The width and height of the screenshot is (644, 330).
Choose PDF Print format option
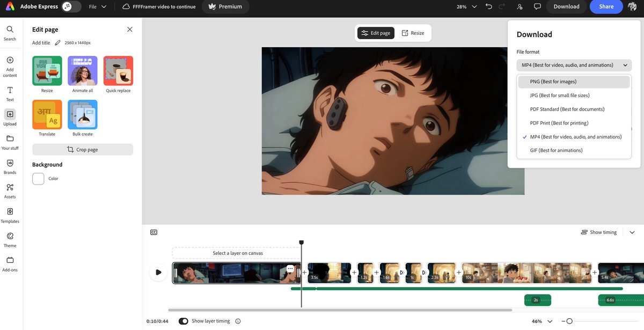pos(574,123)
